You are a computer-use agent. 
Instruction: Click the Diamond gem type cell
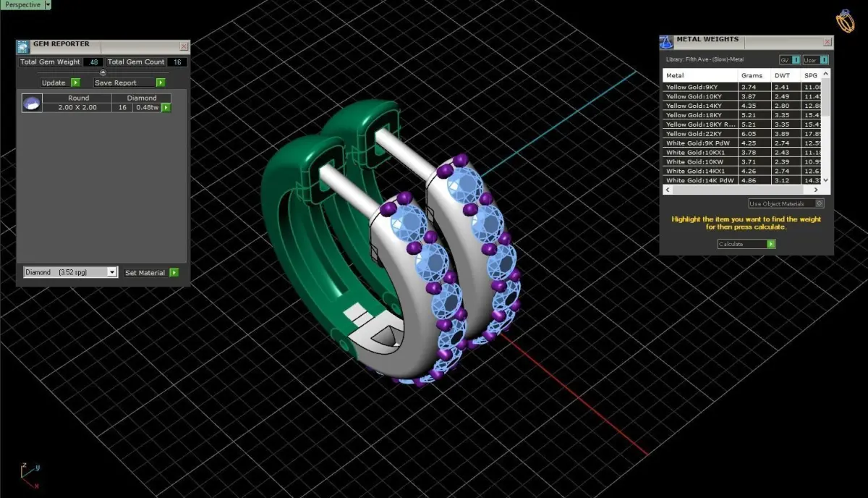tap(142, 98)
